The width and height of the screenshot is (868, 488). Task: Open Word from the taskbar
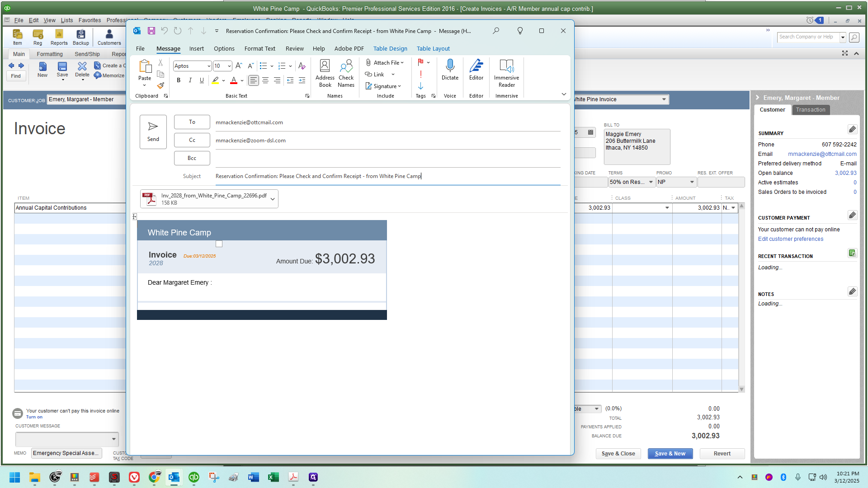click(253, 477)
